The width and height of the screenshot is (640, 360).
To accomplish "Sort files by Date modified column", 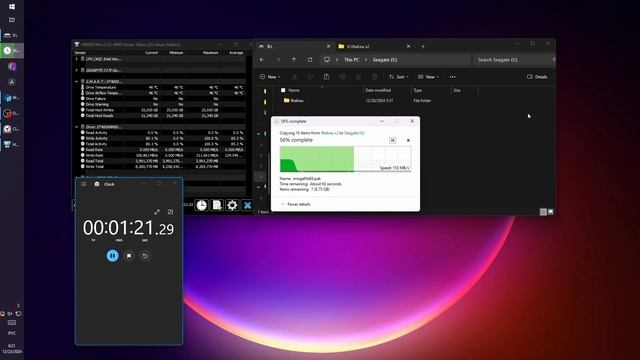I will tap(378, 90).
